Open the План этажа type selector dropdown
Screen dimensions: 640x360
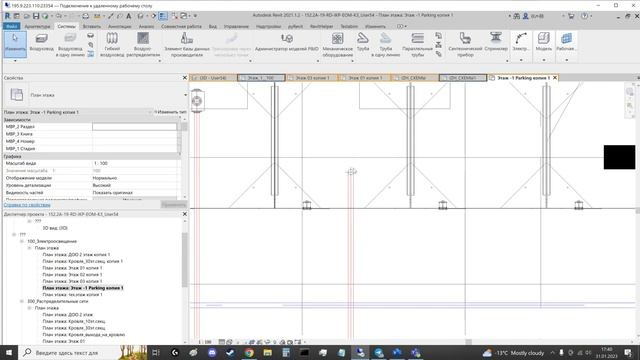[x=185, y=95]
